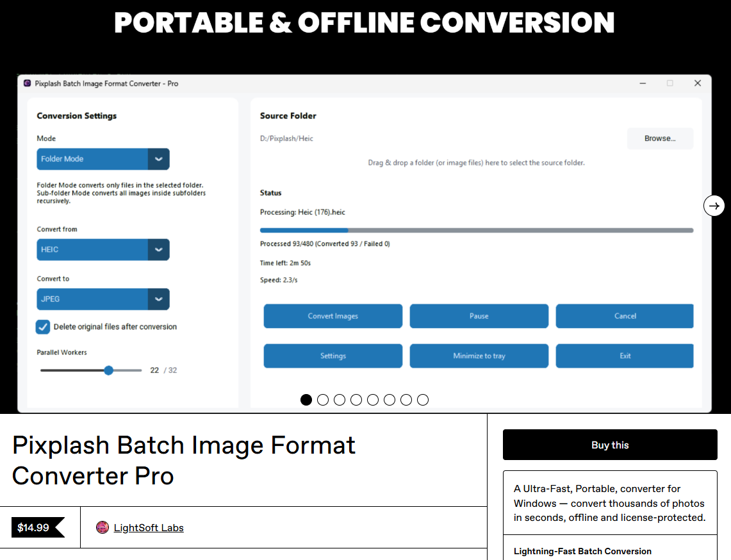Minimize the Pixplash window
731x560 pixels.
coord(643,83)
